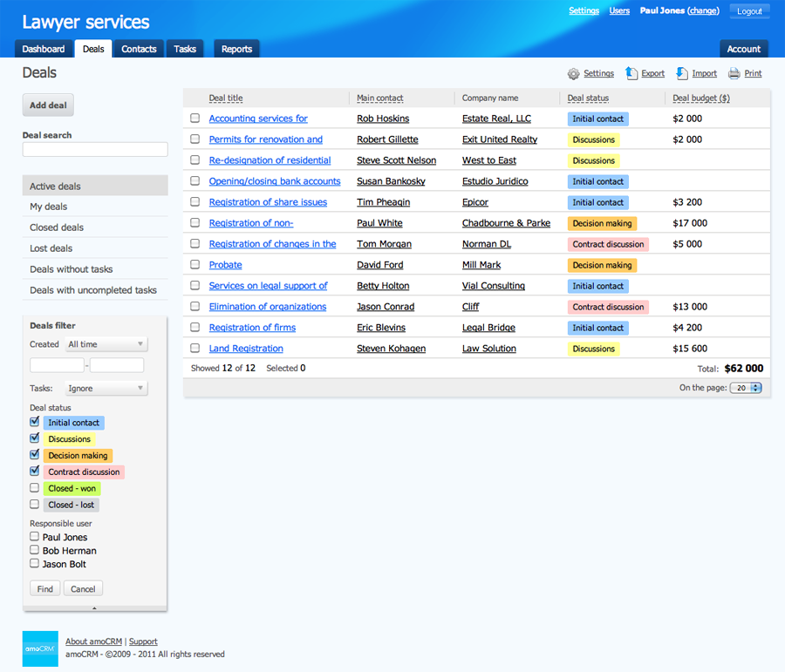Uncheck the Initial contact status filter
Screen dimensions: 785x672
pos(35,422)
